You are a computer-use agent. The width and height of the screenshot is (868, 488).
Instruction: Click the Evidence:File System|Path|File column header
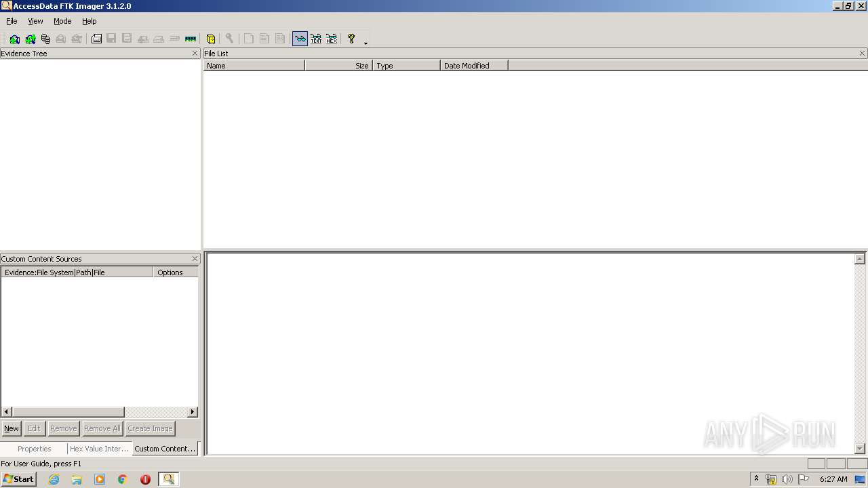pos(77,272)
